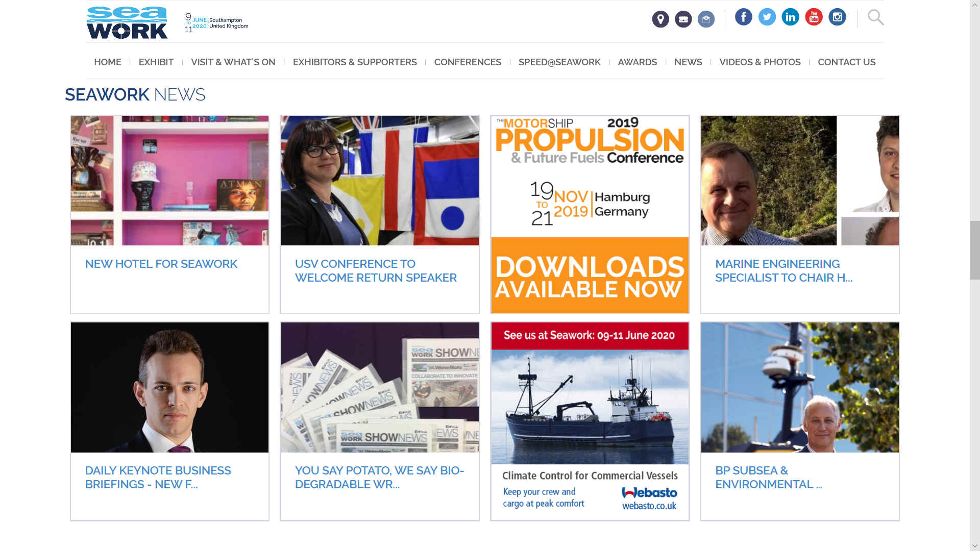
Task: Go to the HOME menu item
Action: tap(108, 62)
